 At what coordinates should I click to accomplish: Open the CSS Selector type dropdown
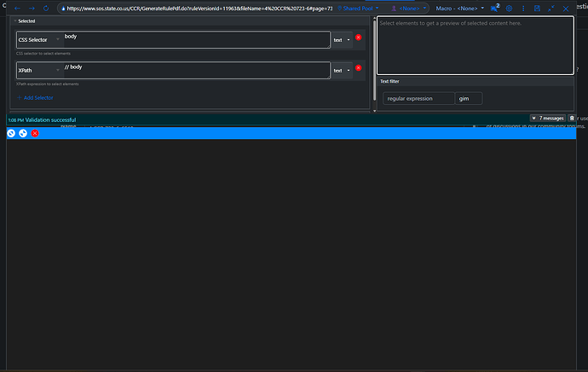(37, 40)
